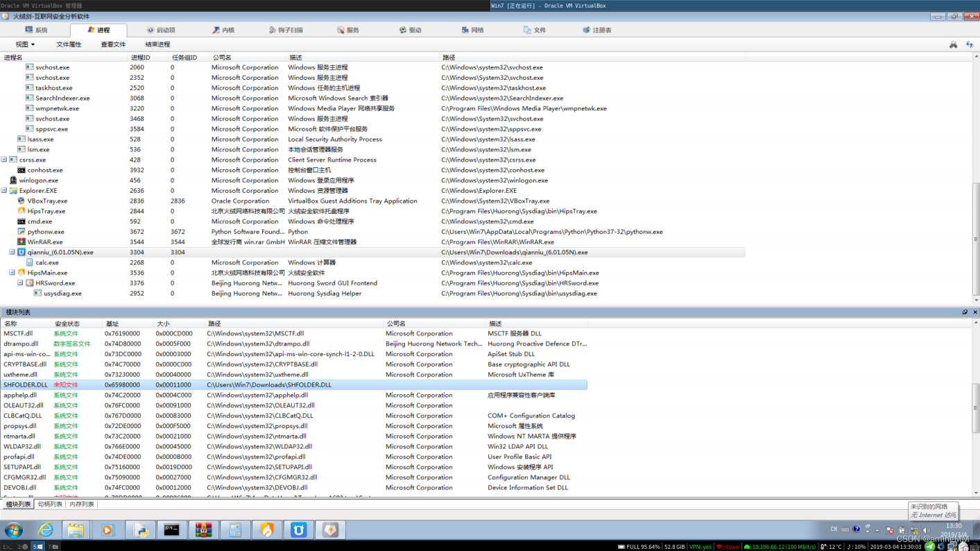The image size is (980, 551).
Task: Switch to the 网络 tab
Action: 472,31
